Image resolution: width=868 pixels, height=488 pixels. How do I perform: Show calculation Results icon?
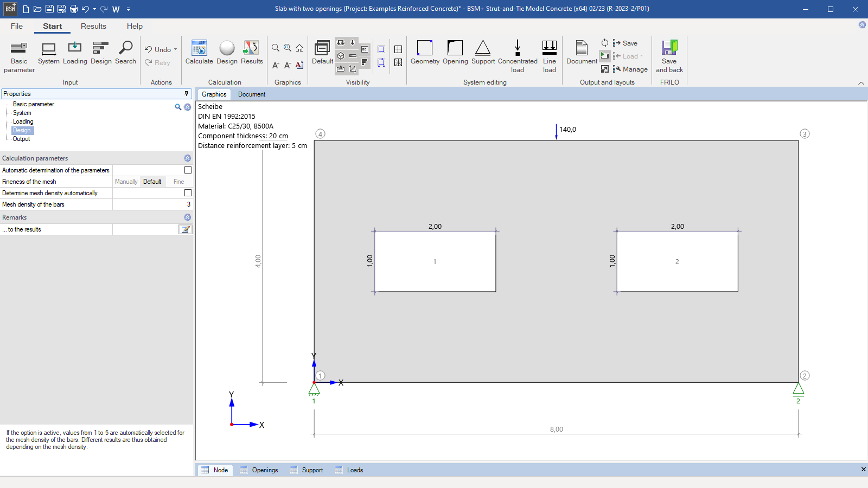click(x=252, y=53)
